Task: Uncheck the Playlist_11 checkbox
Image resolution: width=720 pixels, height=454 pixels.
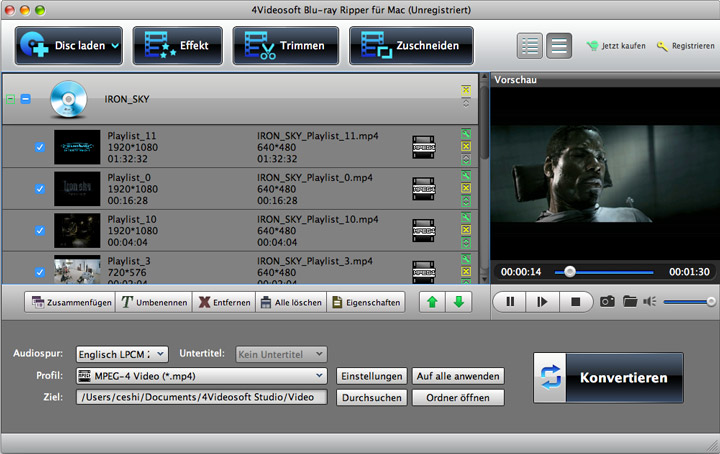Action: [x=40, y=147]
